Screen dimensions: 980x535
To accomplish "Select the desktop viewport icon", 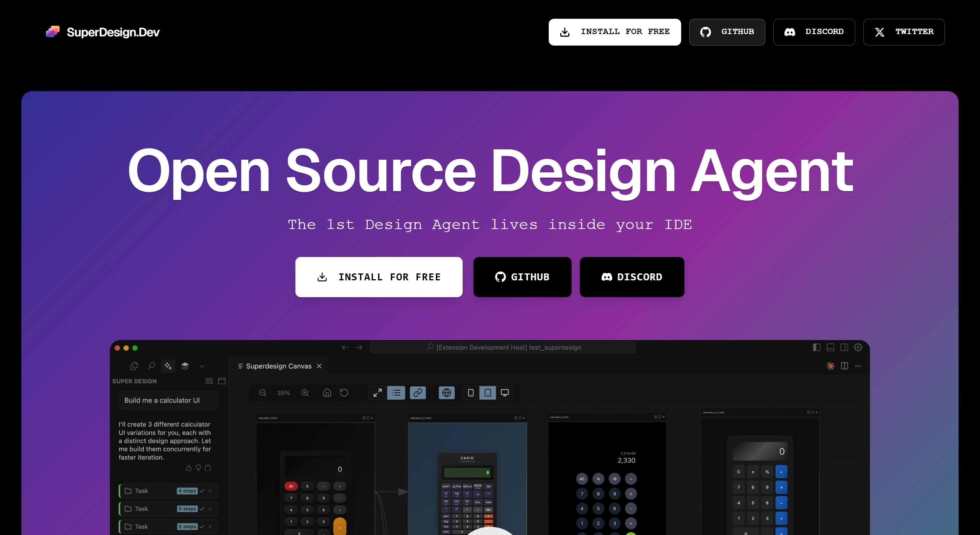I will click(505, 393).
